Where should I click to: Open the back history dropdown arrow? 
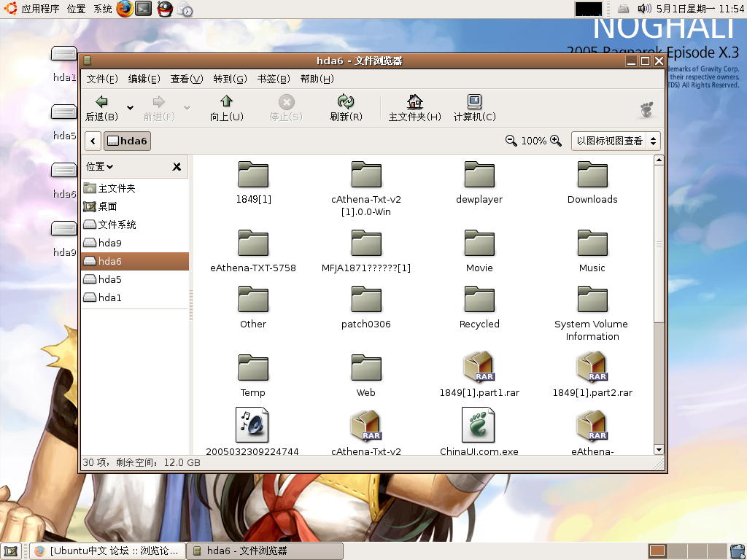(130, 108)
